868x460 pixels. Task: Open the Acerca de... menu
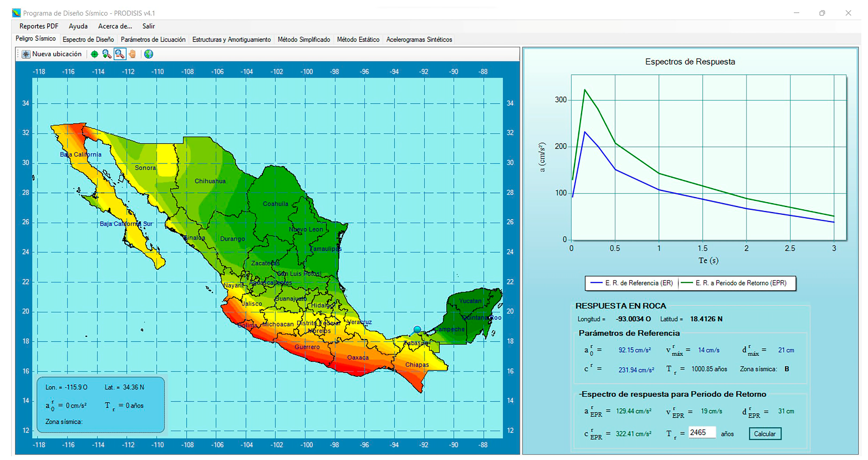(x=115, y=26)
